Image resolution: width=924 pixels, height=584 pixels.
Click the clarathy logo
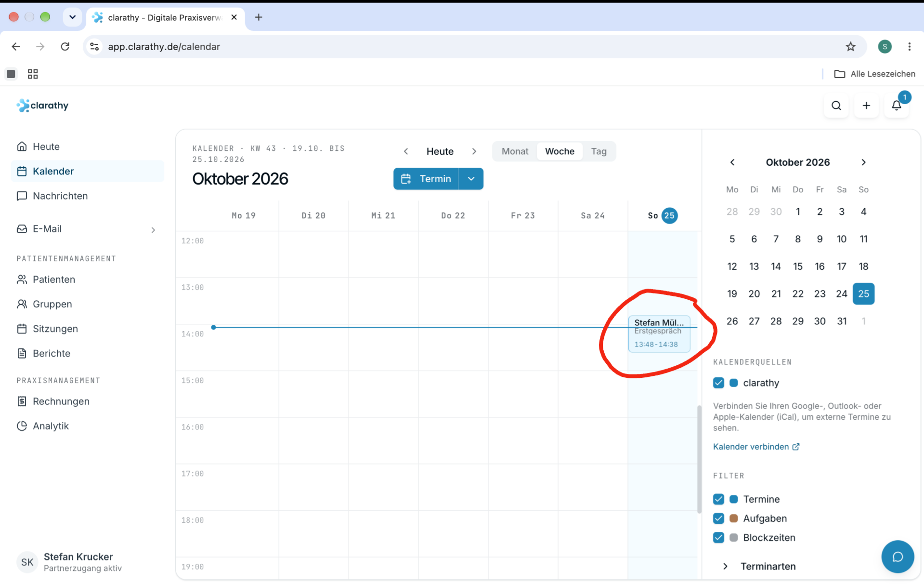[42, 106]
